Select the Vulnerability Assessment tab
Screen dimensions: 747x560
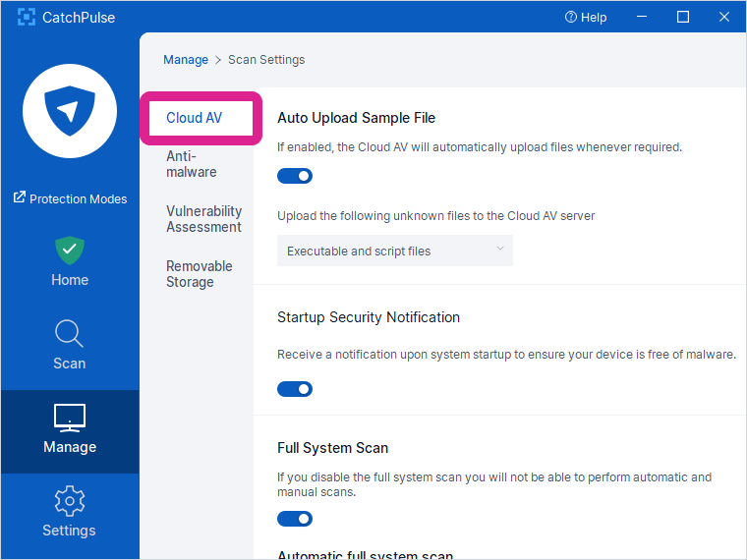click(x=203, y=219)
